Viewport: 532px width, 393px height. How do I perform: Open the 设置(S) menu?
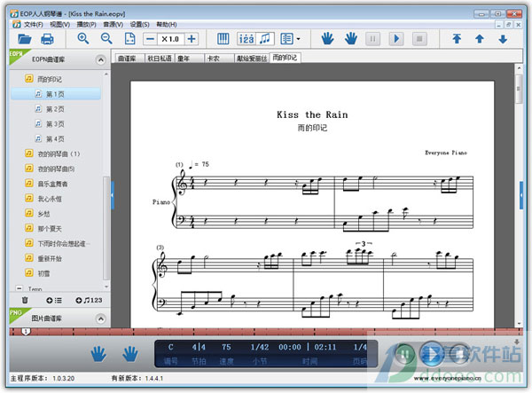point(139,25)
